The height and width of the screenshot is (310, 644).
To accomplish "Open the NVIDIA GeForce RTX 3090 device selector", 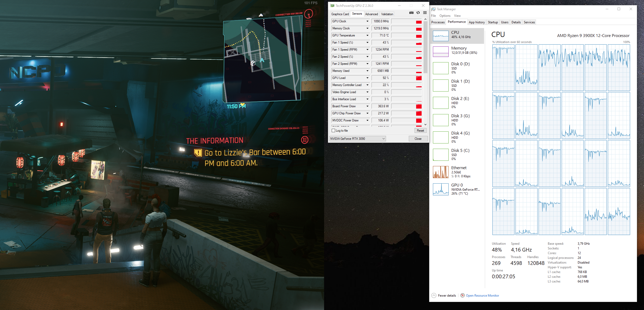I will pos(357,139).
